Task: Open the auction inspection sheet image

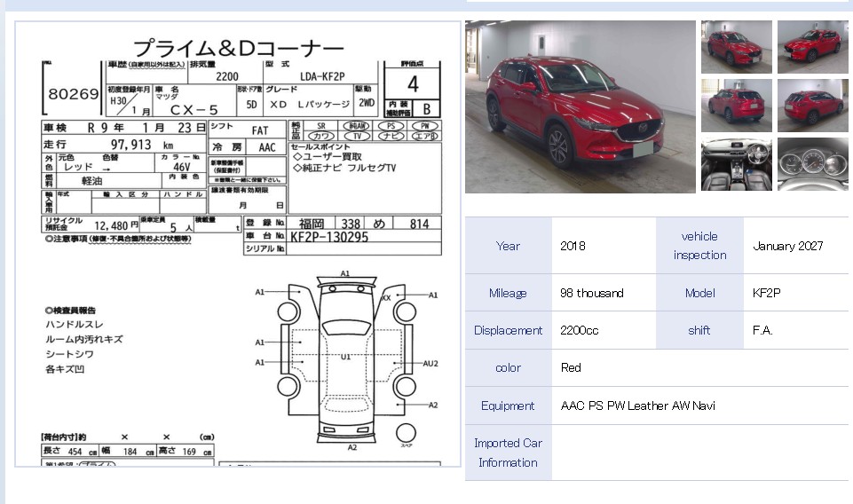Action: tap(238, 244)
